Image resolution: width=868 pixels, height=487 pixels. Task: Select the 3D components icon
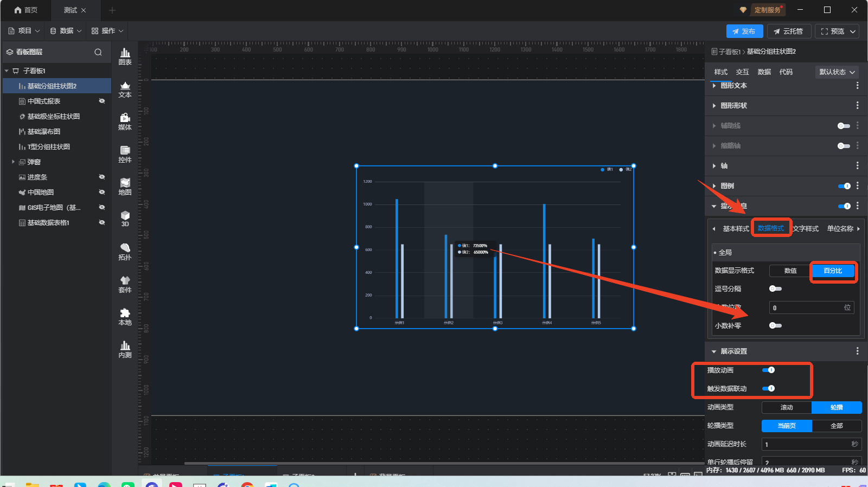125,219
